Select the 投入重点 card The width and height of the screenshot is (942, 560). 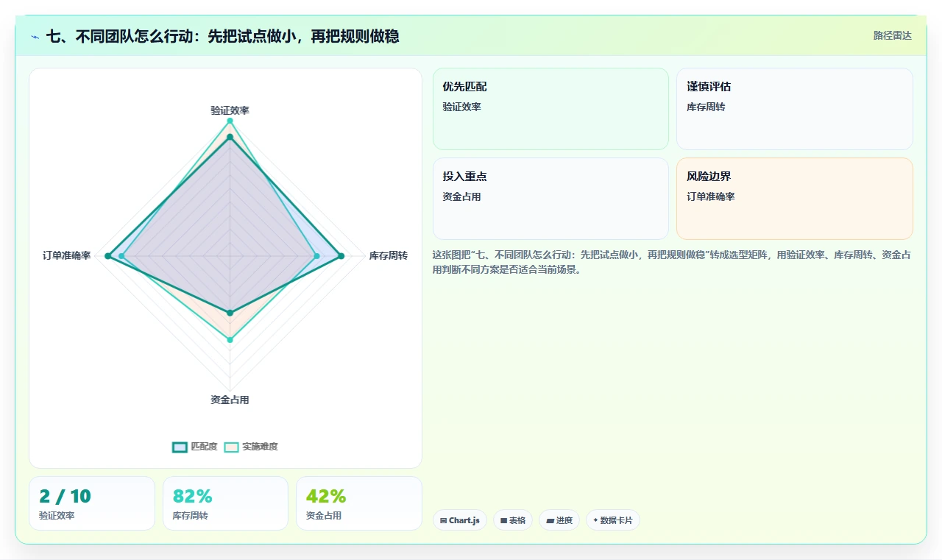click(550, 199)
